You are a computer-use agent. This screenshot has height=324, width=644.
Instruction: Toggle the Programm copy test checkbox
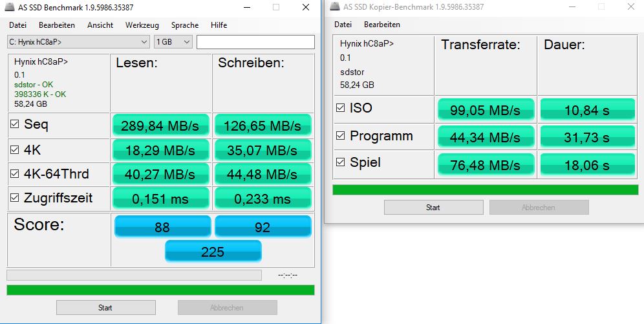tap(341, 136)
